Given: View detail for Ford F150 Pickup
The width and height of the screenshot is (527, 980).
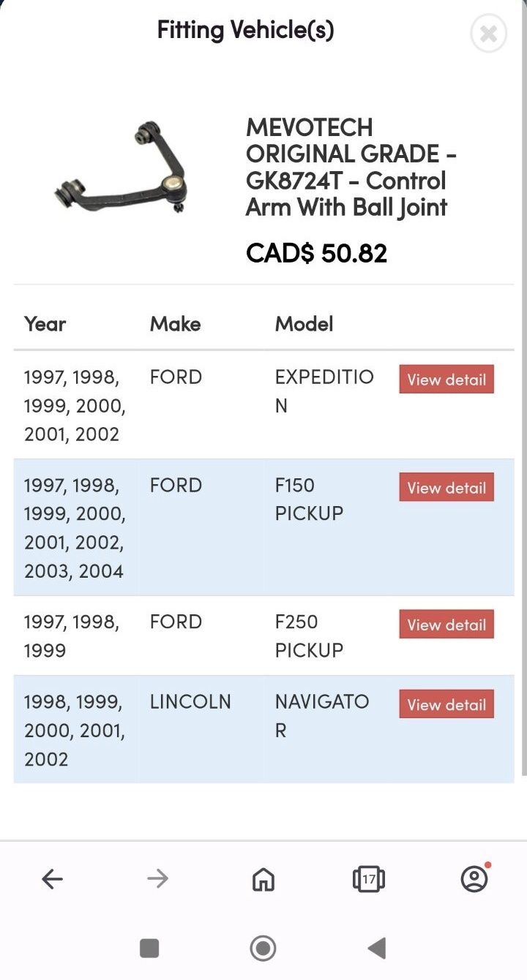Looking at the screenshot, I should coord(446,488).
